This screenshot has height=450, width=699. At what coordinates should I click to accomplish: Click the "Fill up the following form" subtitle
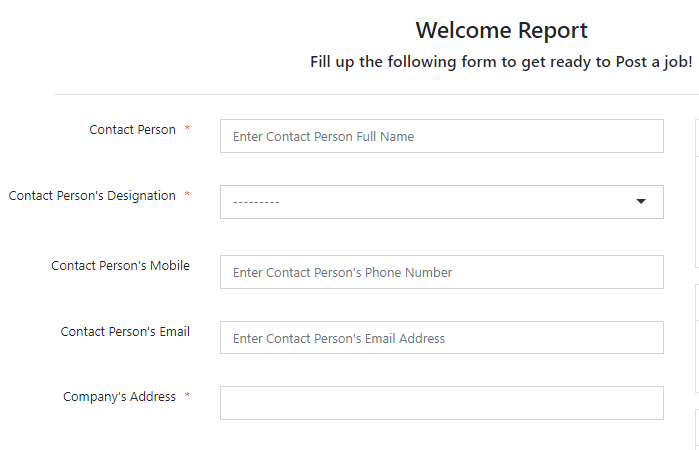tap(501, 62)
